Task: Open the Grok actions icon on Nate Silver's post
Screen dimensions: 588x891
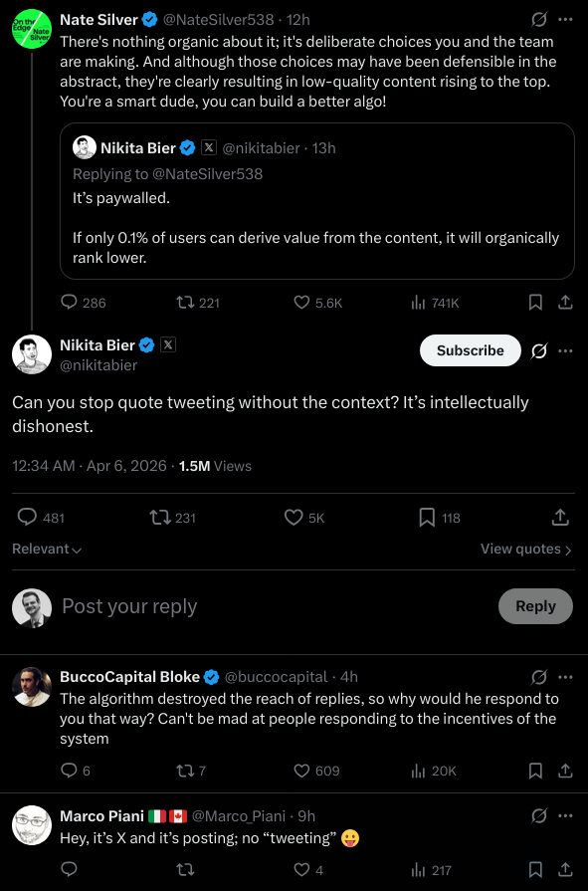Action: point(538,19)
